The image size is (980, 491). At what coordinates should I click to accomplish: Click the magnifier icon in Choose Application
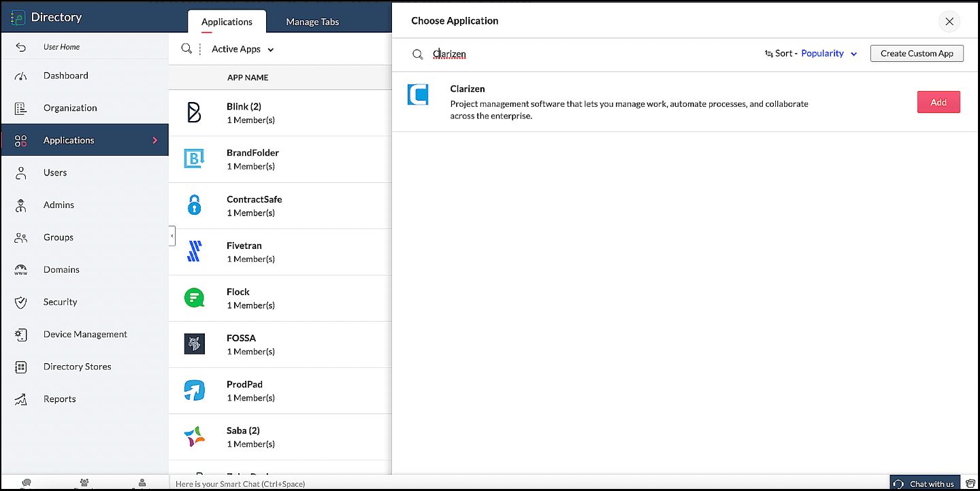point(418,54)
